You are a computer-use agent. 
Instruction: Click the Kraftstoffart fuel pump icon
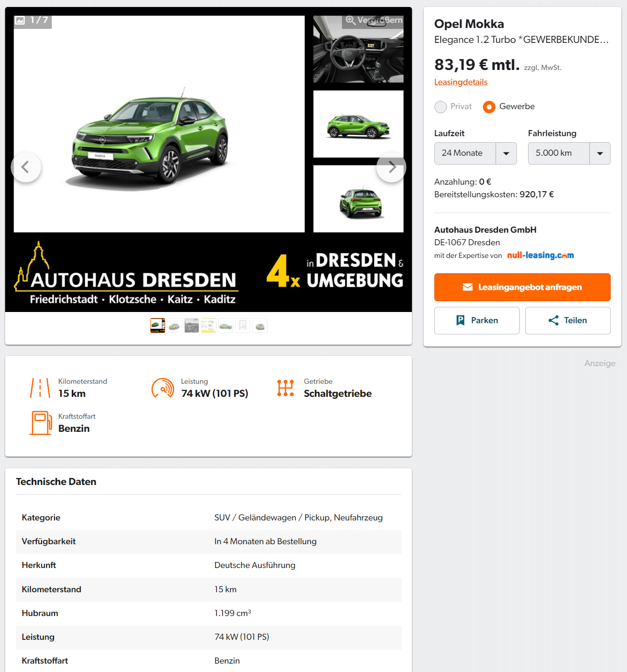point(41,423)
